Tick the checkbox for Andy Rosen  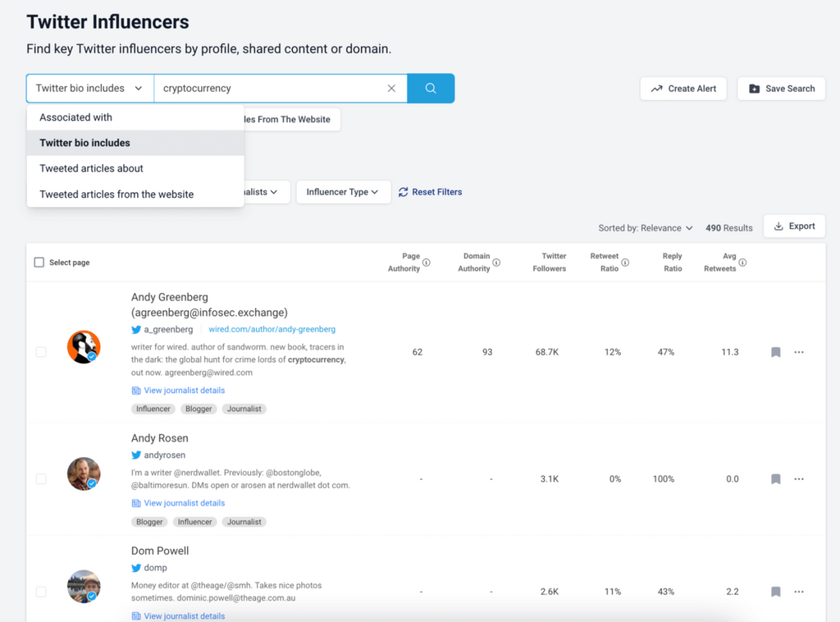click(x=41, y=479)
